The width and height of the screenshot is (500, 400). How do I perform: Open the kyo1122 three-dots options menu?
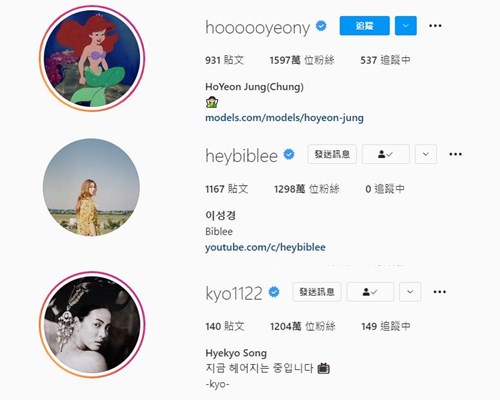point(440,292)
